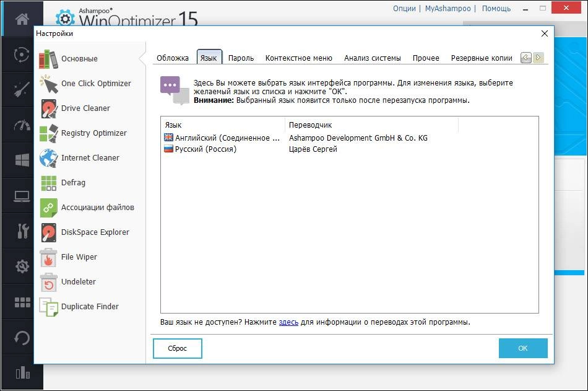This screenshot has width=588, height=391.
Task: Open Internet Cleaner globe icon
Action: click(x=49, y=158)
